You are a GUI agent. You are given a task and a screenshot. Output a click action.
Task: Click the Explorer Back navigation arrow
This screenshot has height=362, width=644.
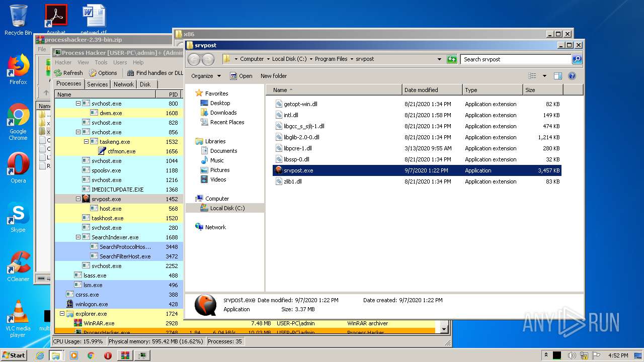(x=194, y=59)
